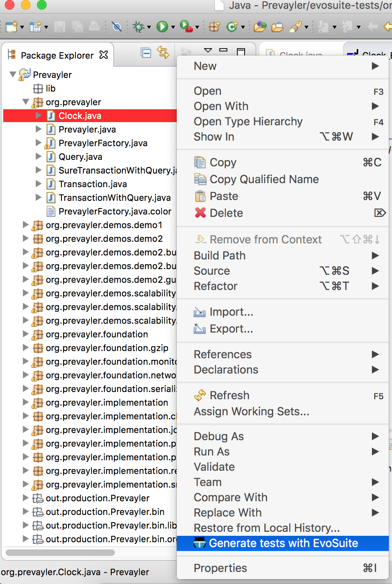392x584 pixels.
Task: Collapse all items in Package Explorer
Action: pyautogui.click(x=145, y=53)
